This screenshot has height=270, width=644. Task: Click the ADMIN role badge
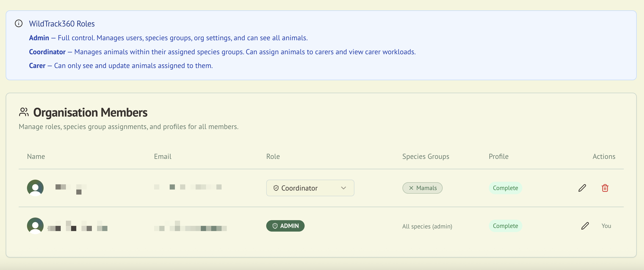click(x=285, y=226)
